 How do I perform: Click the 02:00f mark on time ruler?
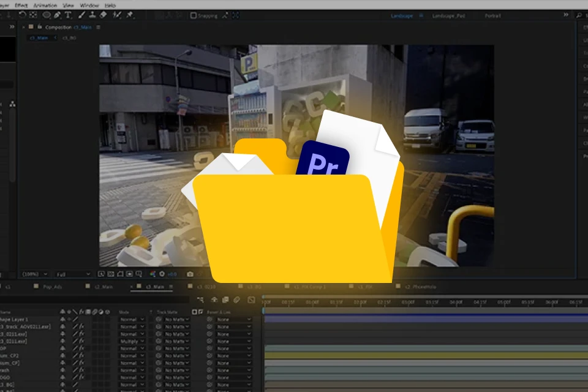[x=360, y=302]
